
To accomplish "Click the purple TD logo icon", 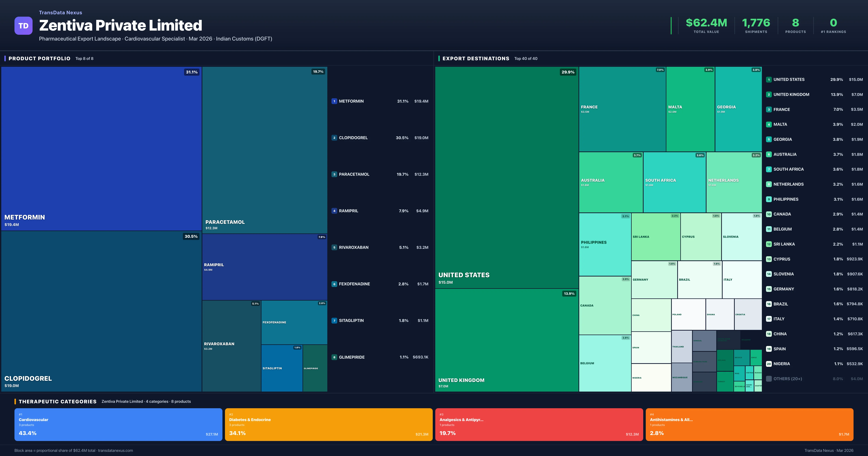I will click(x=23, y=26).
